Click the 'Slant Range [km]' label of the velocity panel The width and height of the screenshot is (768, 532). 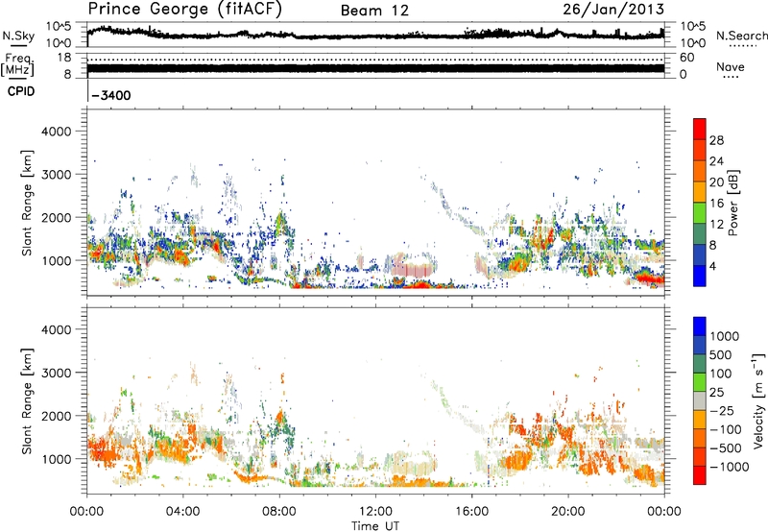click(x=27, y=400)
